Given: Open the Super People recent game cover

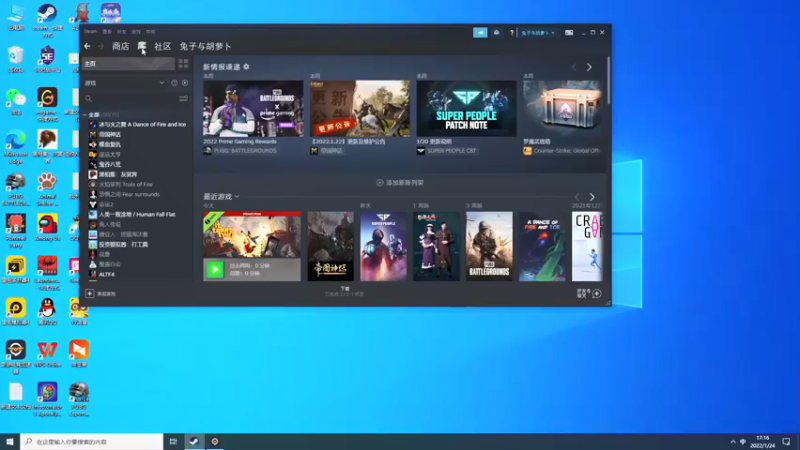Looking at the screenshot, I should [x=384, y=246].
